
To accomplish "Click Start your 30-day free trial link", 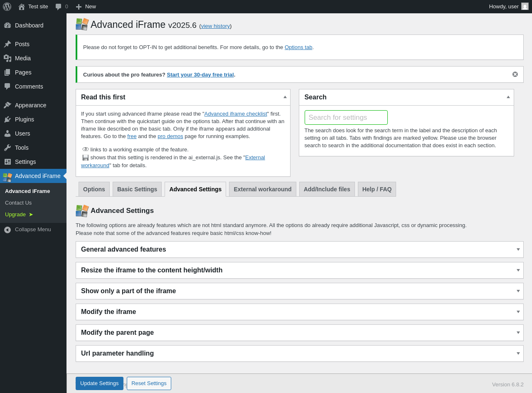I will [x=200, y=75].
